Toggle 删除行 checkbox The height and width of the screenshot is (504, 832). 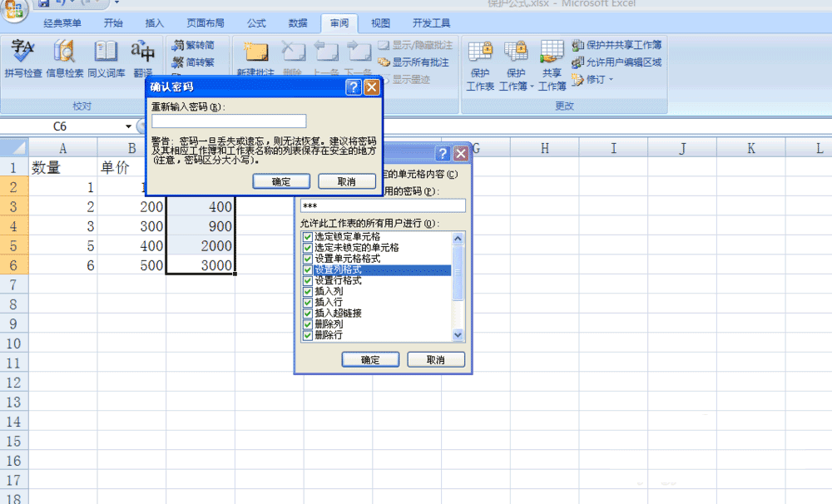tap(307, 335)
